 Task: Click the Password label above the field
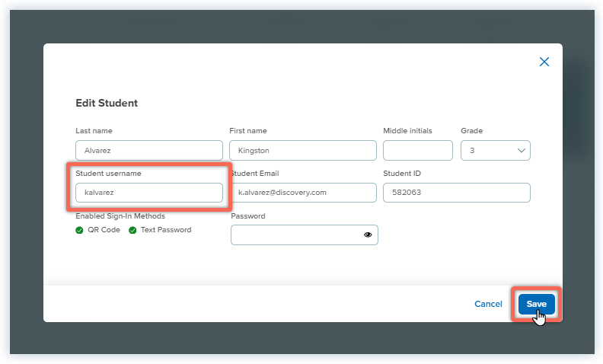pos(247,216)
